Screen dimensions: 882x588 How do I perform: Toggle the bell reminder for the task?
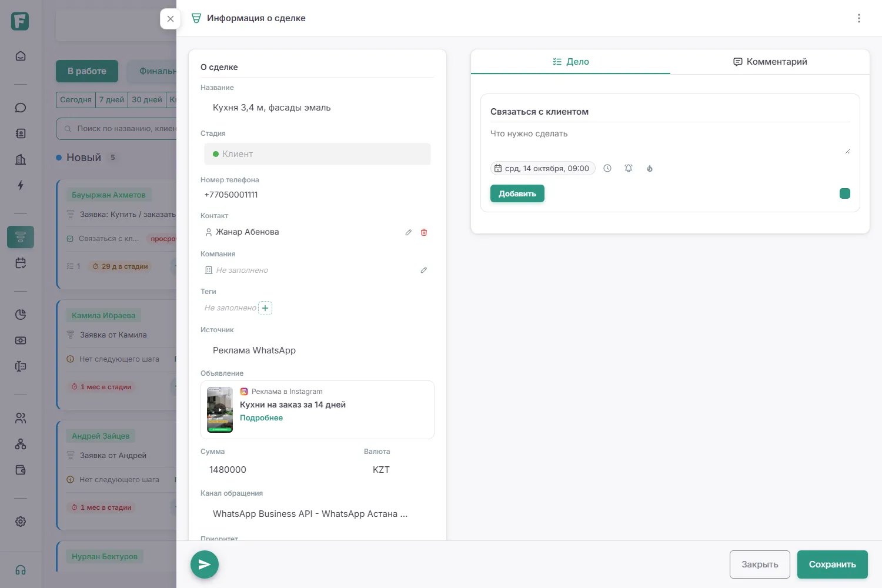tap(629, 168)
